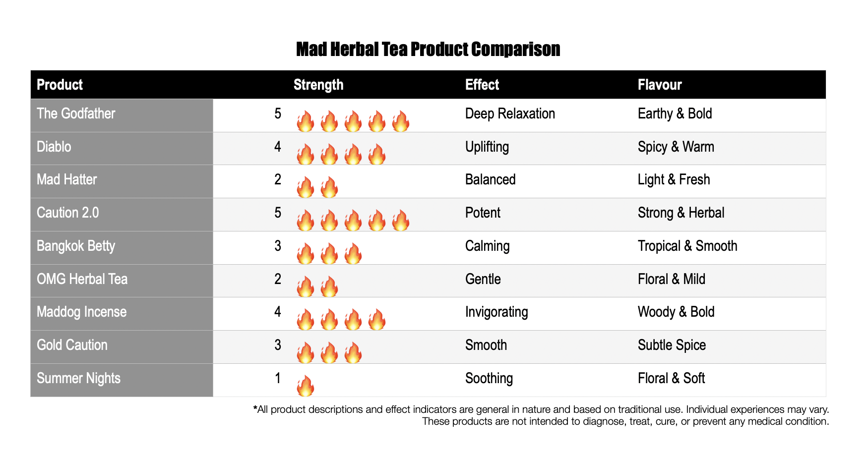Click the Effect column header

(482, 85)
